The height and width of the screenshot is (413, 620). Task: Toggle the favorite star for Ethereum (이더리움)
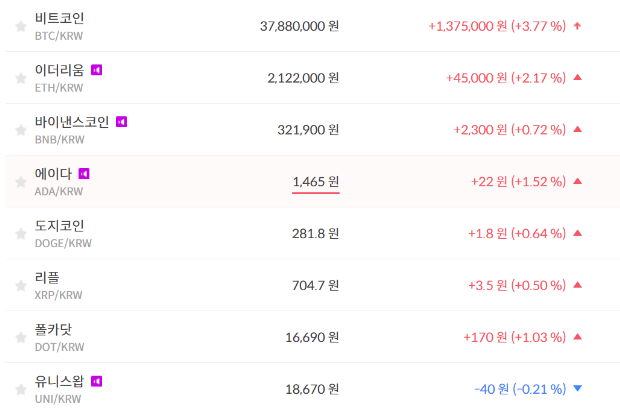21,78
